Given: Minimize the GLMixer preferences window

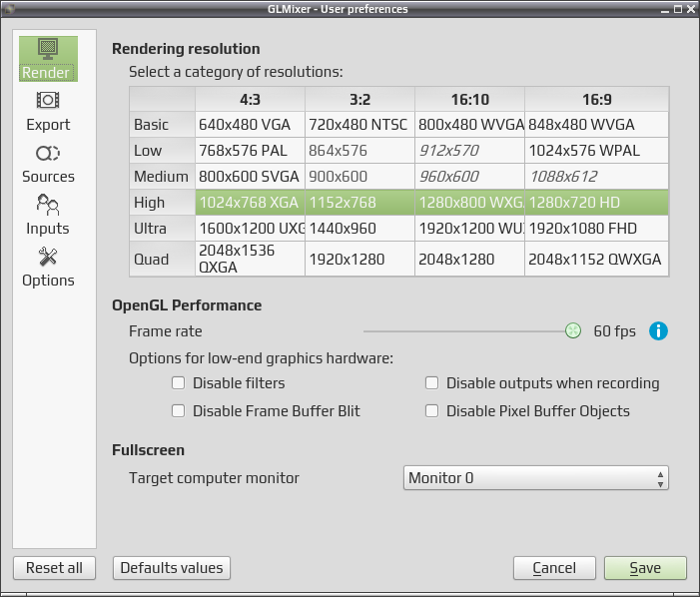Looking at the screenshot, I should 665,9.
